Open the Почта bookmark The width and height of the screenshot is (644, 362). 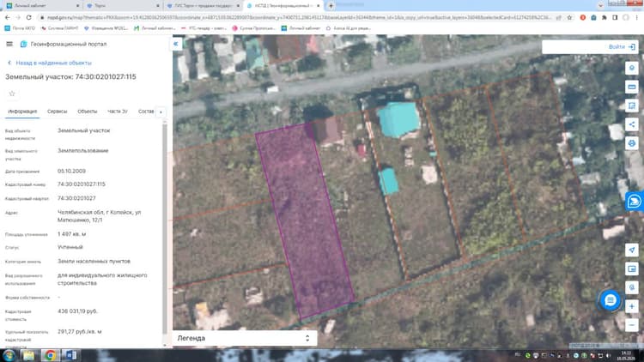click(x=20, y=28)
